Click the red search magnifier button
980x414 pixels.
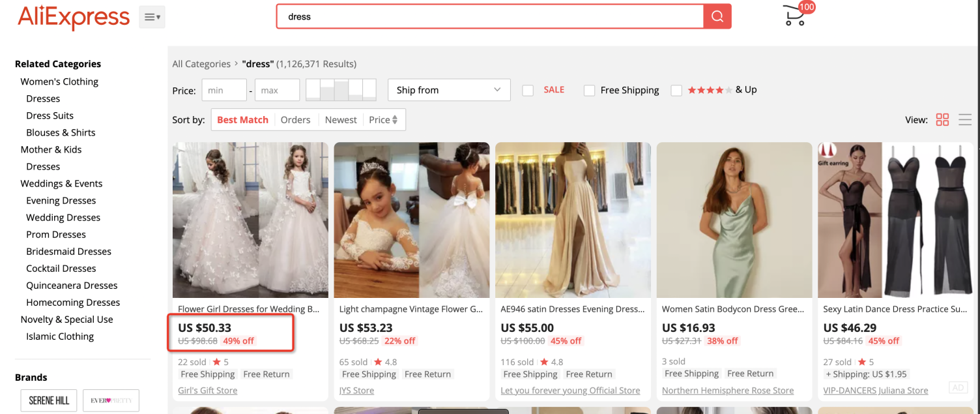(717, 17)
